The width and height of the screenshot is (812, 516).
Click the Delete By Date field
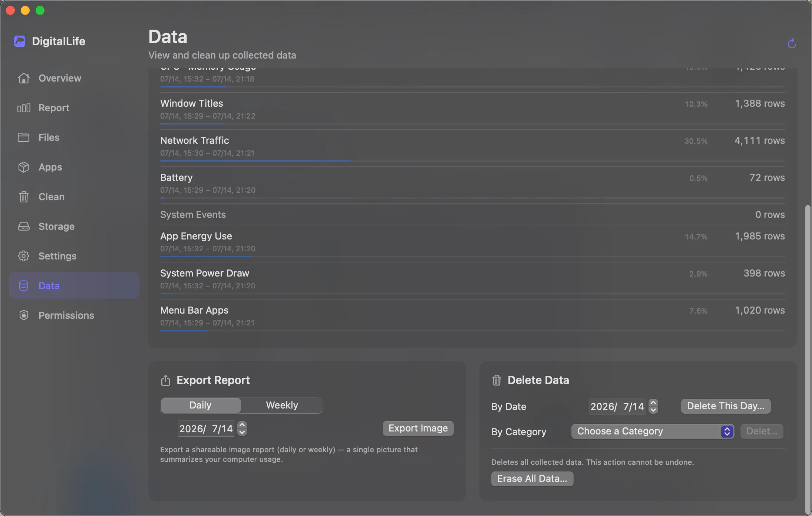tap(617, 407)
